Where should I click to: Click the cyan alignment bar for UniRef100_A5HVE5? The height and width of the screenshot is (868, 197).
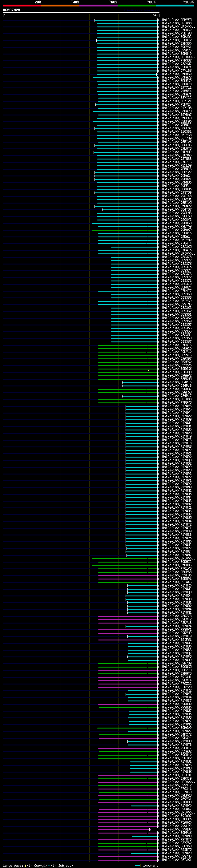pos(127,20)
